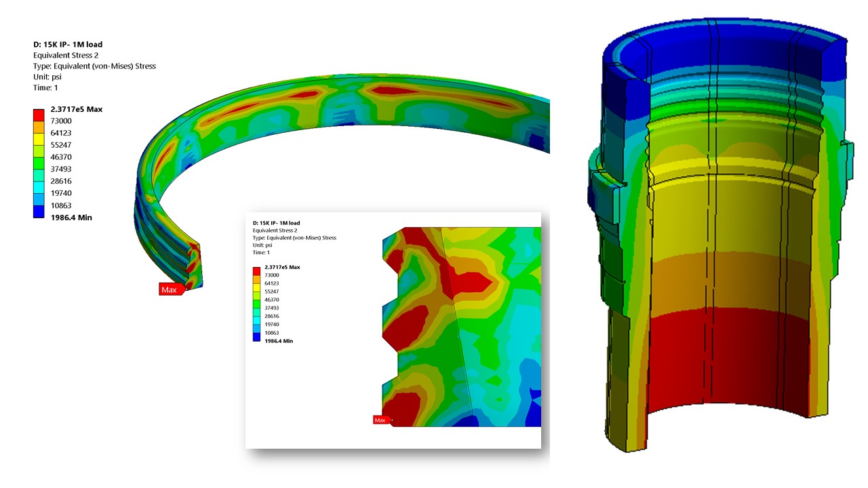868x488 pixels.
Task: Click the Max tag in the inset detail view
Action: pos(381,420)
